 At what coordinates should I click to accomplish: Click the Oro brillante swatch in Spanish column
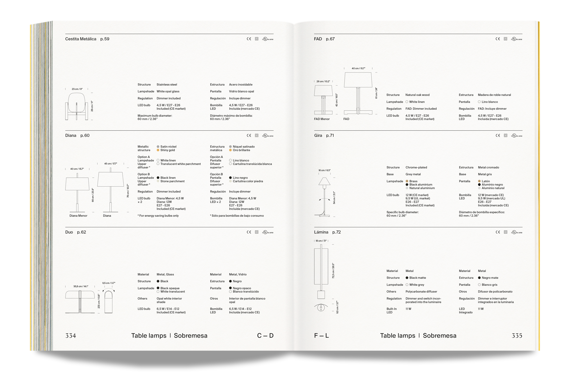(x=230, y=150)
